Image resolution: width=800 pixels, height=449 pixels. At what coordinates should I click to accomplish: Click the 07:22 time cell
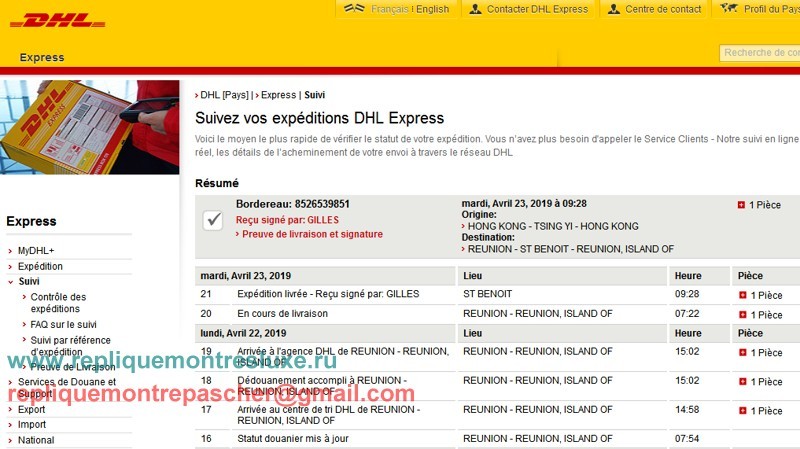687,313
